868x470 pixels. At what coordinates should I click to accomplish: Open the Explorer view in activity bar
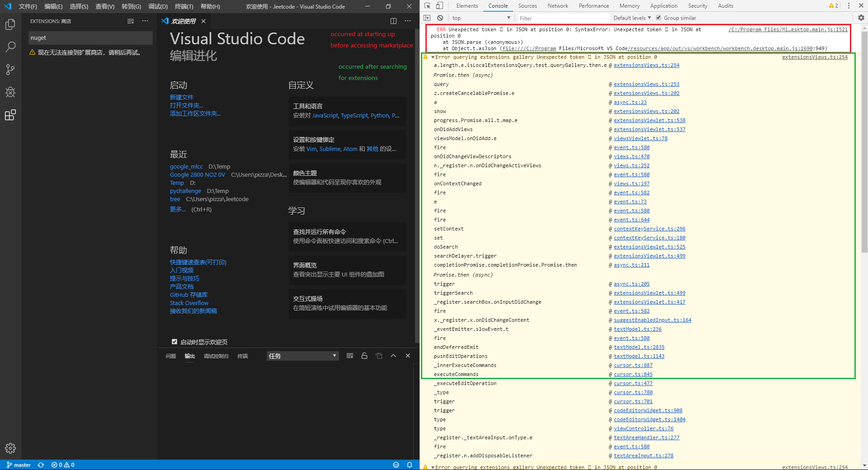10,24
